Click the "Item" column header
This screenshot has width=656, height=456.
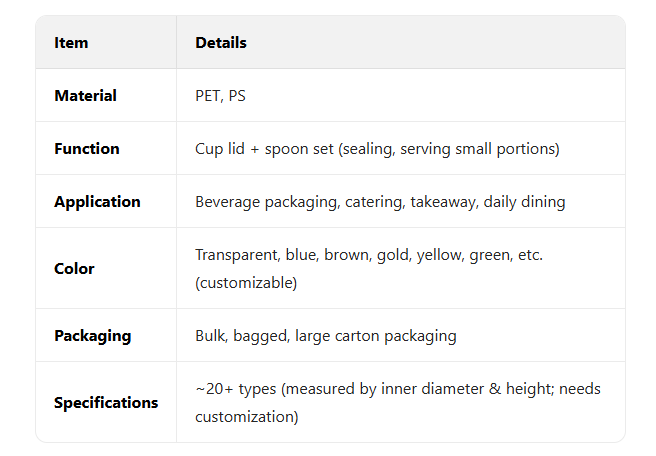tap(71, 43)
